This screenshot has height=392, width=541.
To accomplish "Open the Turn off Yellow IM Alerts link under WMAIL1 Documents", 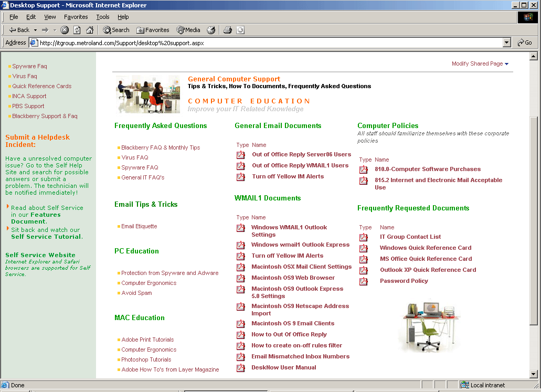I will pyautogui.click(x=288, y=256).
